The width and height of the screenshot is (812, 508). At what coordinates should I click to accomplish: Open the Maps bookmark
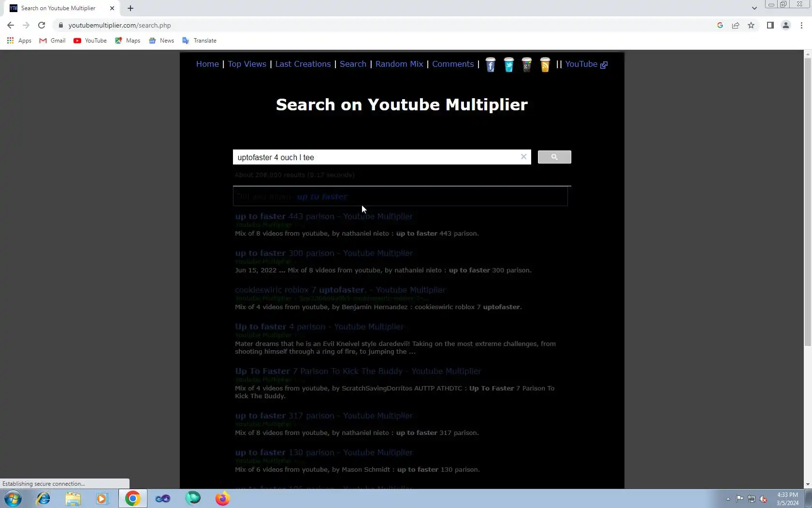(x=128, y=41)
